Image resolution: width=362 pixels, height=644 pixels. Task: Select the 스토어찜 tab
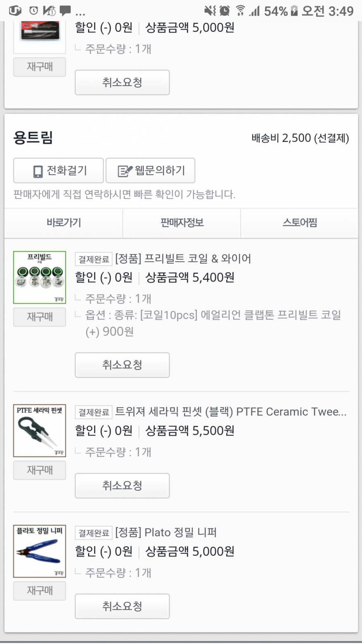300,223
